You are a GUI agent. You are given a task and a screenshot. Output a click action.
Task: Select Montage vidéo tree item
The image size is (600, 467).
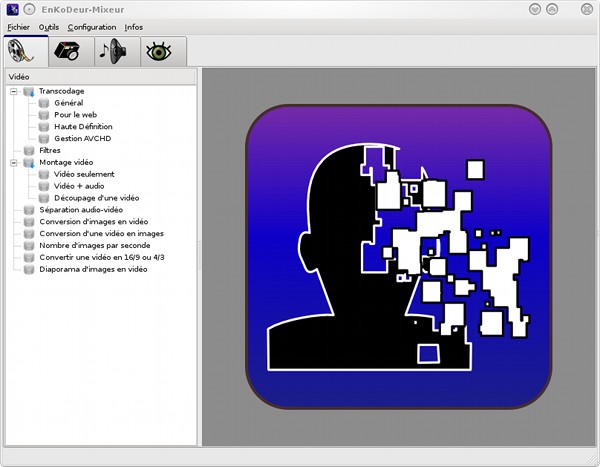point(66,162)
